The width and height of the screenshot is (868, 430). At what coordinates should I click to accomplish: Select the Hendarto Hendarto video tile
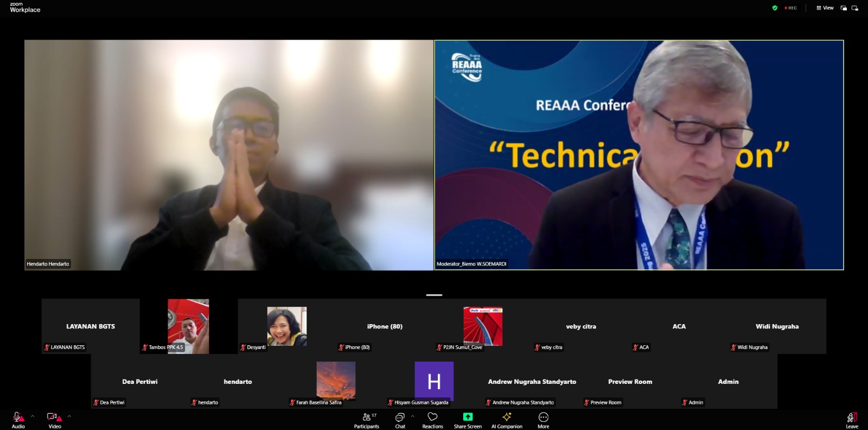[x=228, y=155]
